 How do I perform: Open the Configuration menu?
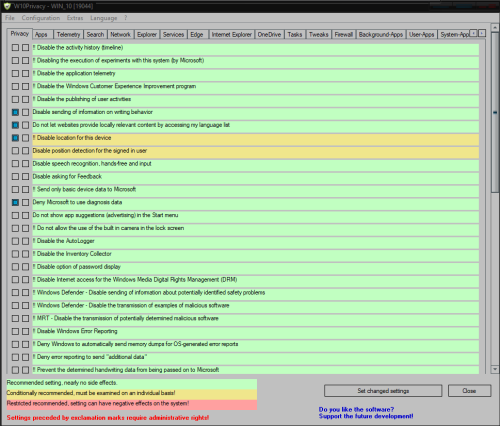[x=41, y=18]
